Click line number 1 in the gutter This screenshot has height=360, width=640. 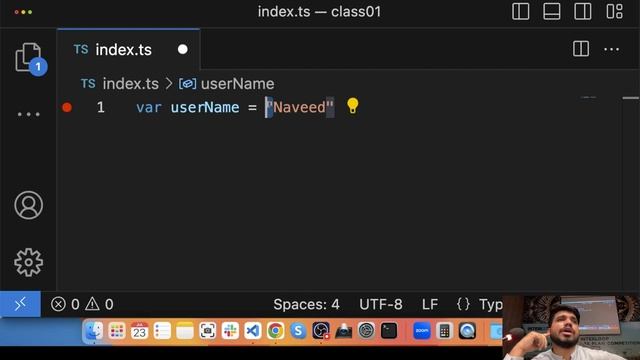pos(100,107)
